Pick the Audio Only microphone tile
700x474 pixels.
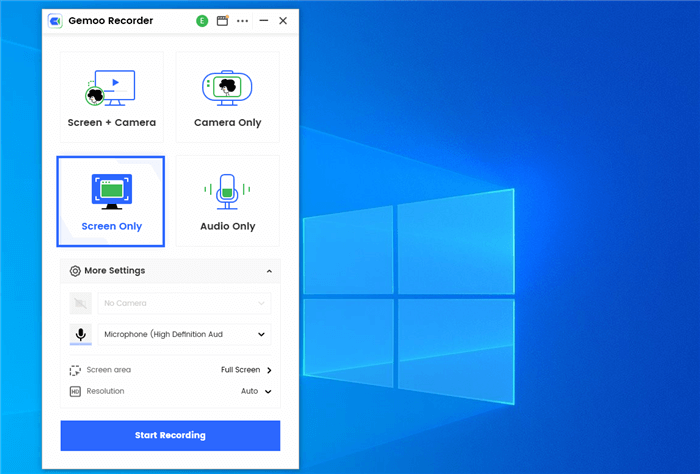pos(228,200)
